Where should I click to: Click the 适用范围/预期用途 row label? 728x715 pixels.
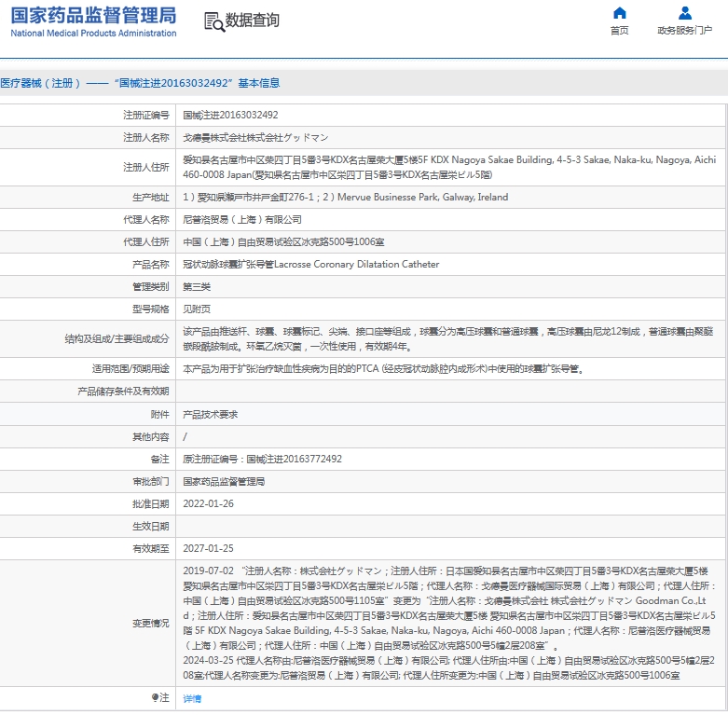coord(130,369)
